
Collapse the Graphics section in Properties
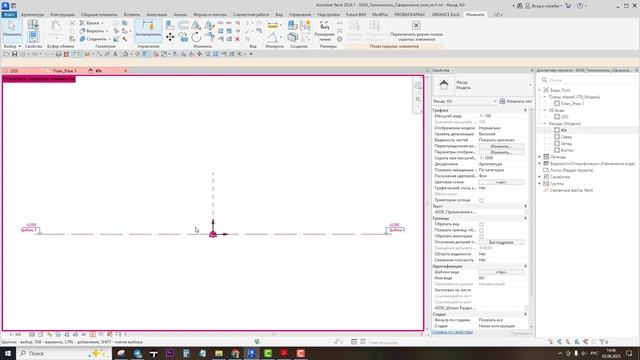(x=525, y=110)
